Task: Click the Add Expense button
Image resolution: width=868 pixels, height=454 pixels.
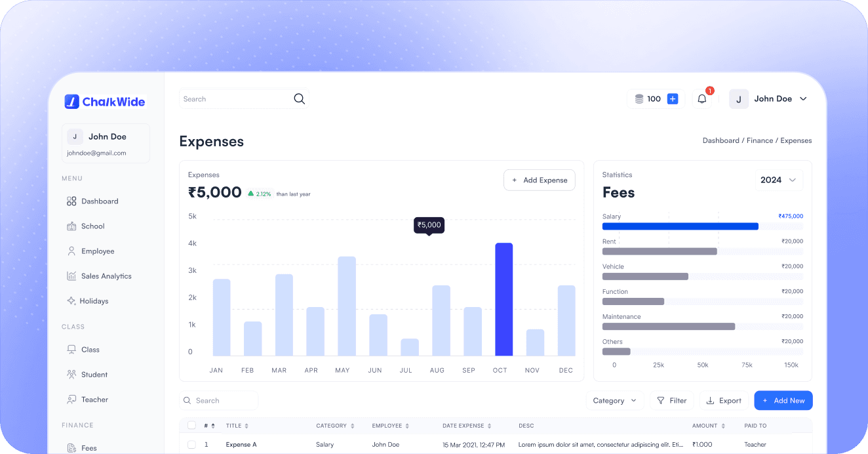Action: click(x=539, y=180)
